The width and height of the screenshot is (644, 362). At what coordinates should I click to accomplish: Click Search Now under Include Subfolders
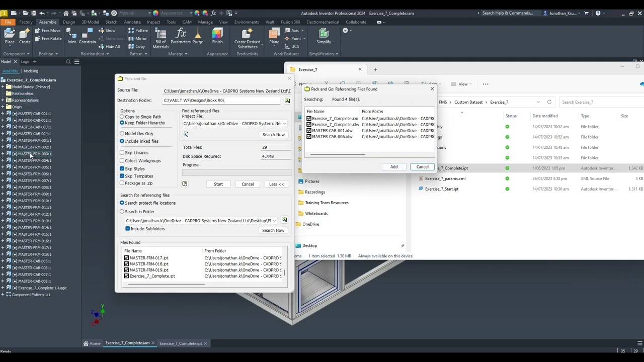[x=273, y=230]
